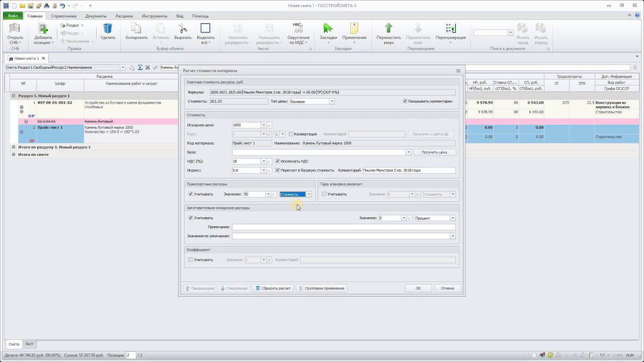Toggle Исключать НДС checkbox
The height and width of the screenshot is (362, 644).
click(278, 161)
